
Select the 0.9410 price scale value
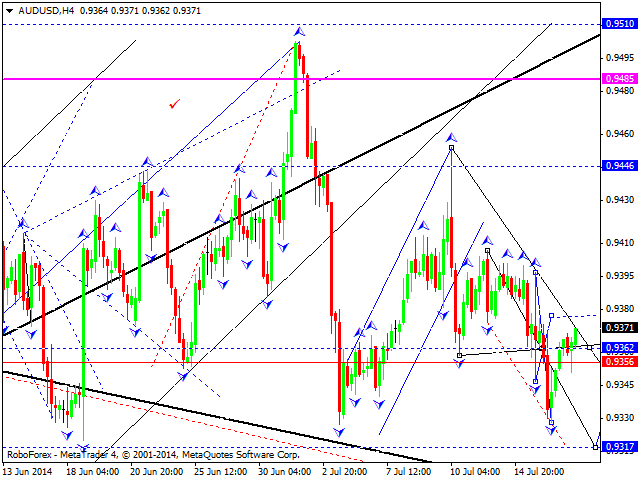pos(620,243)
